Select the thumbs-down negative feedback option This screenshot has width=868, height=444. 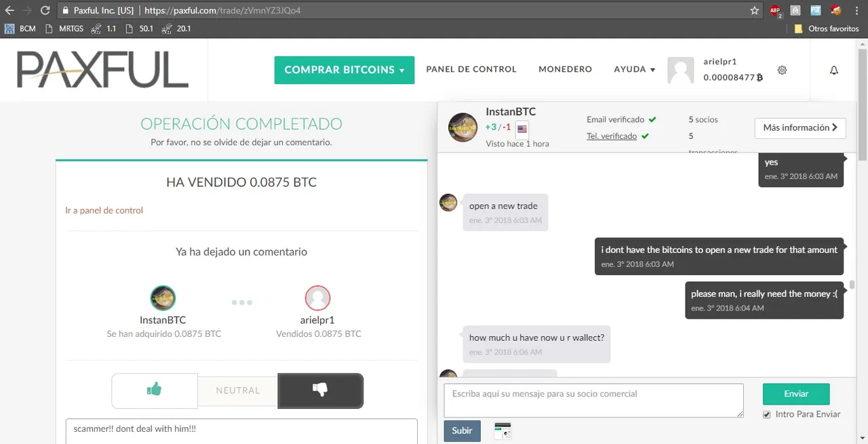tap(320, 390)
